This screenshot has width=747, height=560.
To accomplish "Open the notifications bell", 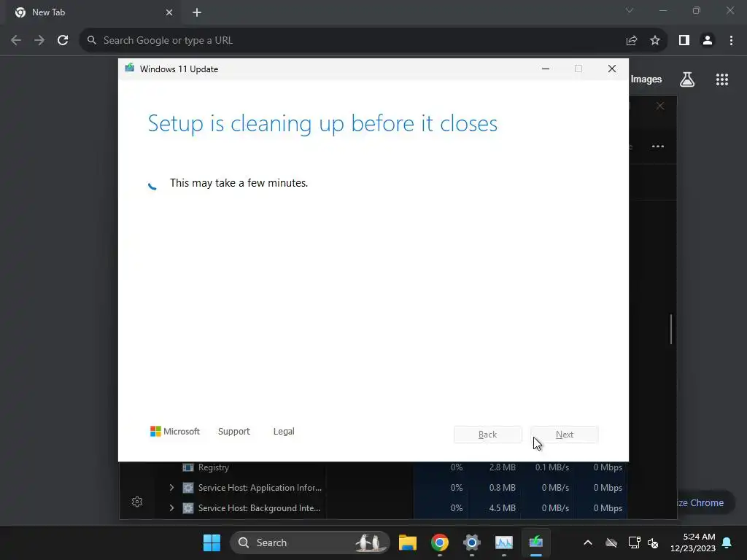I will click(x=727, y=542).
